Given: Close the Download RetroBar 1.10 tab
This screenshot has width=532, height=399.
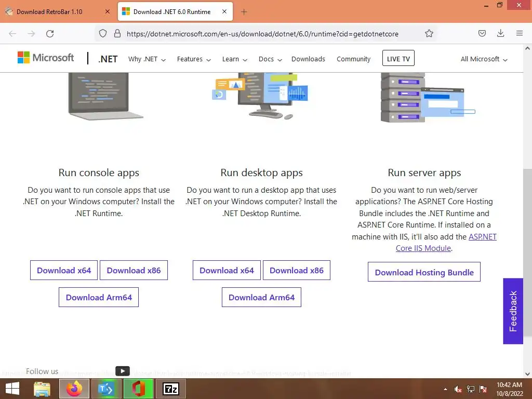Looking at the screenshot, I should (108, 11).
